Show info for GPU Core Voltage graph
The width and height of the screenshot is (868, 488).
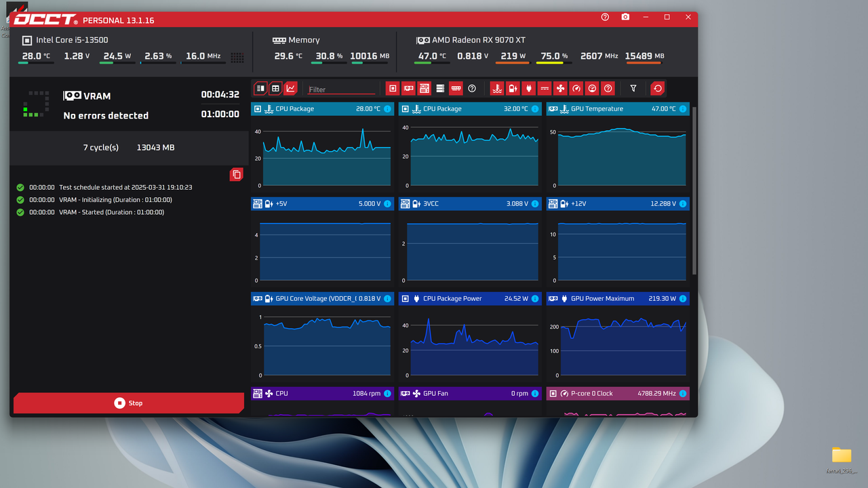click(387, 298)
